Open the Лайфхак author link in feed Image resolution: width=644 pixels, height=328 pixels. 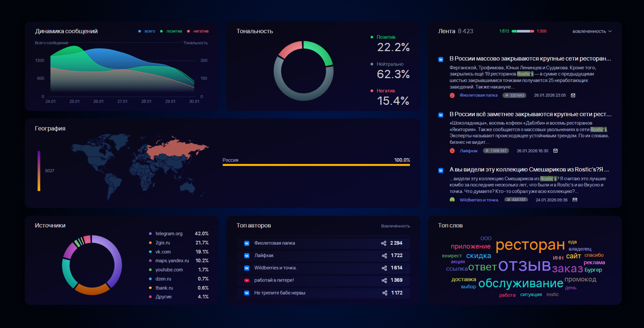coord(469,151)
